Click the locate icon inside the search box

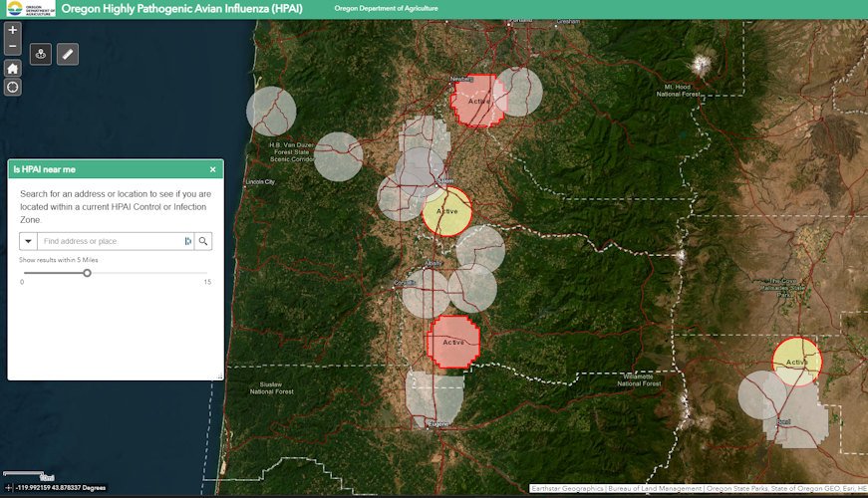coord(186,241)
